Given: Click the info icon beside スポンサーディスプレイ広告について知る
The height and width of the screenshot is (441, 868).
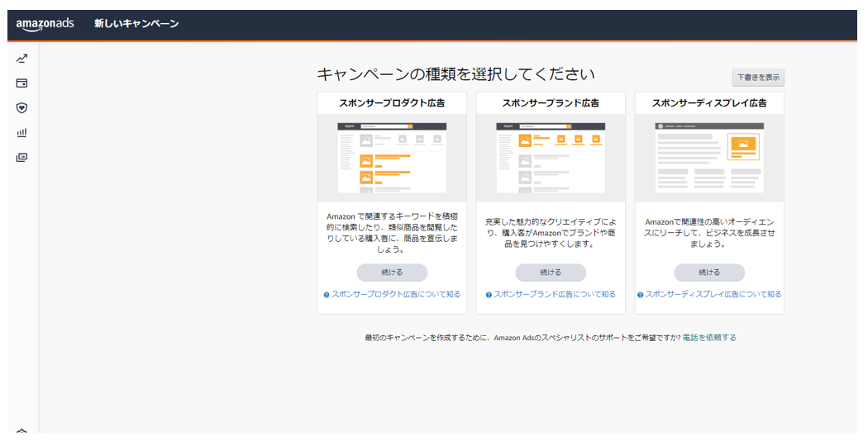Looking at the screenshot, I should [641, 295].
